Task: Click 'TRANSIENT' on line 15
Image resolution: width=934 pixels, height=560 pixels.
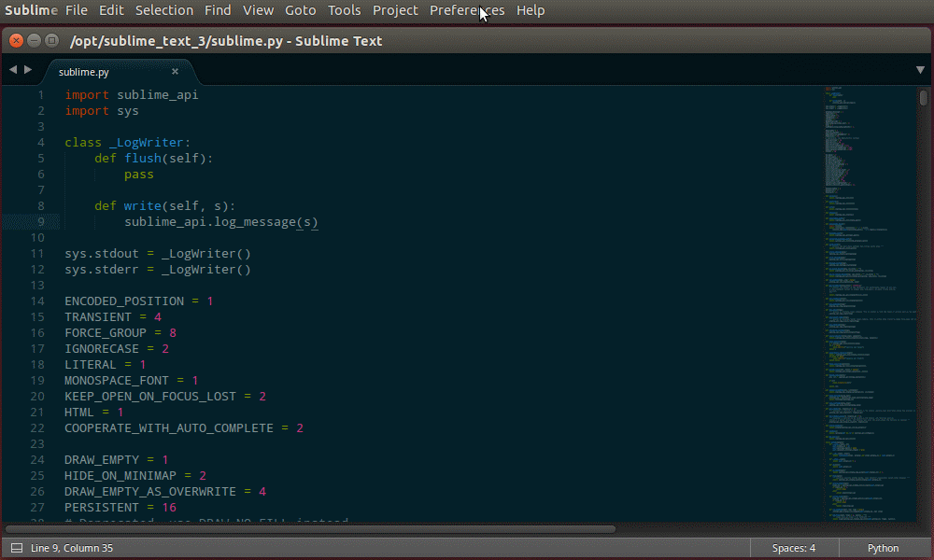Action: [x=98, y=317]
